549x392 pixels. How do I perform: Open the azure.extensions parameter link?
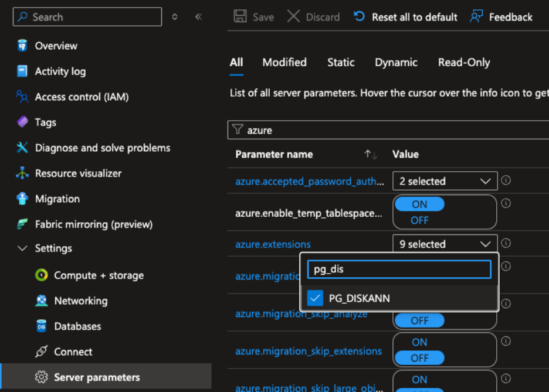273,244
